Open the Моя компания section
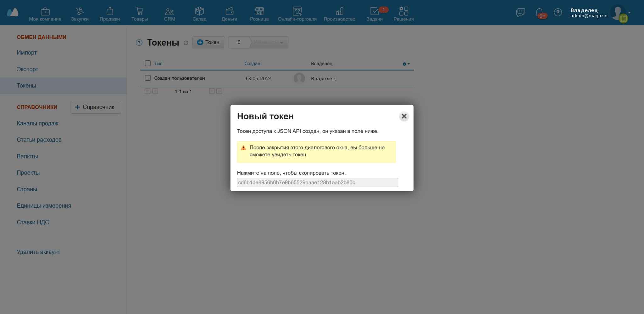This screenshot has width=644, height=314. [x=45, y=14]
